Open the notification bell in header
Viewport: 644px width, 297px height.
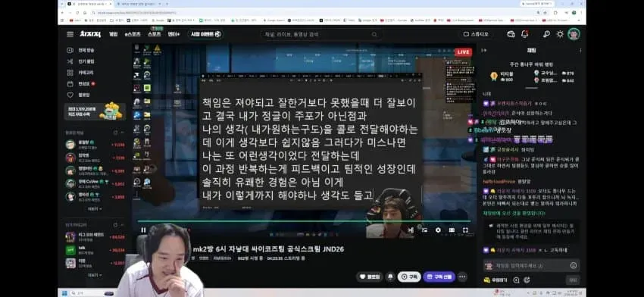coord(524,34)
